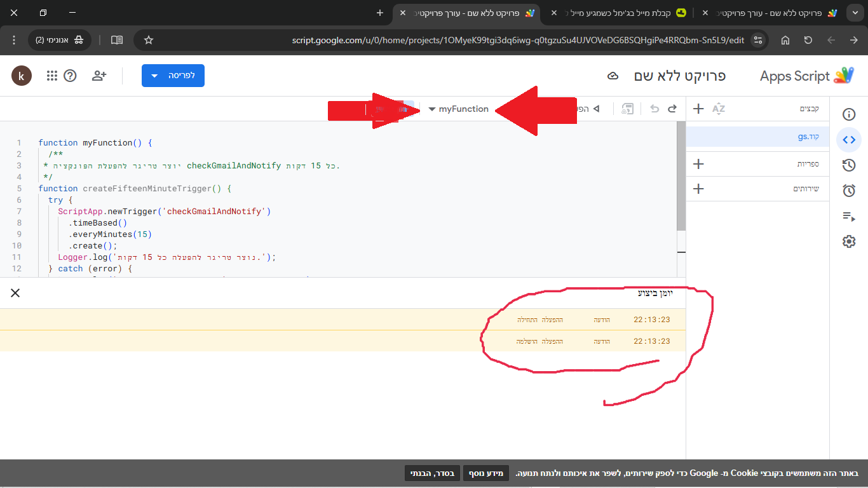Viewport: 868px width, 488px height.
Task: Add a library with the plus beside ספריות
Action: pos(698,164)
